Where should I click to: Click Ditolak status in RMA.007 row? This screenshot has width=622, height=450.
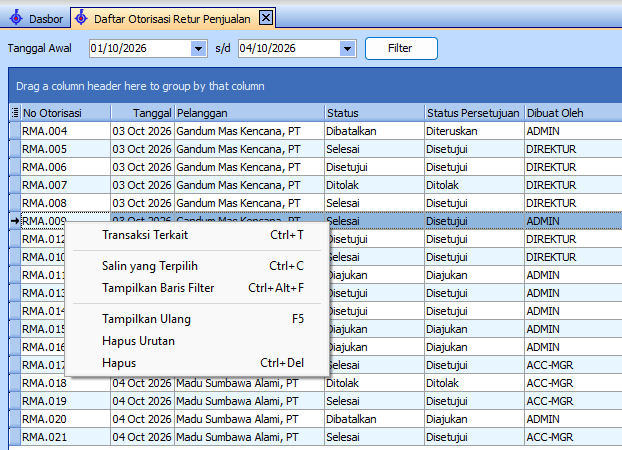pos(374,185)
